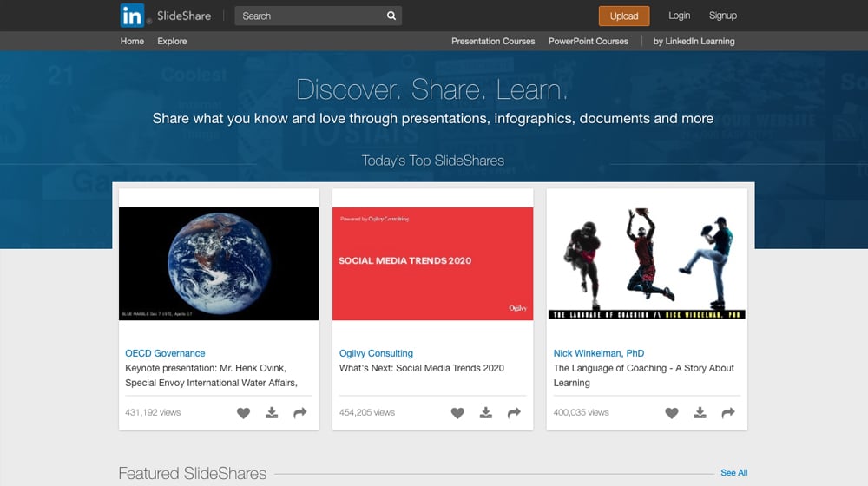The image size is (868, 486).
Task: Click the 431,192 views text
Action: tap(153, 412)
